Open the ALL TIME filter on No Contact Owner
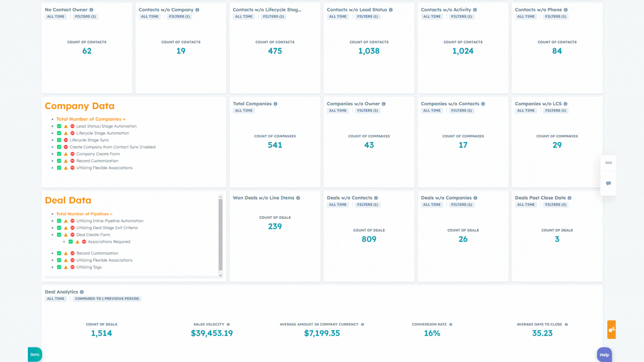The width and height of the screenshot is (644, 362). click(56, 16)
